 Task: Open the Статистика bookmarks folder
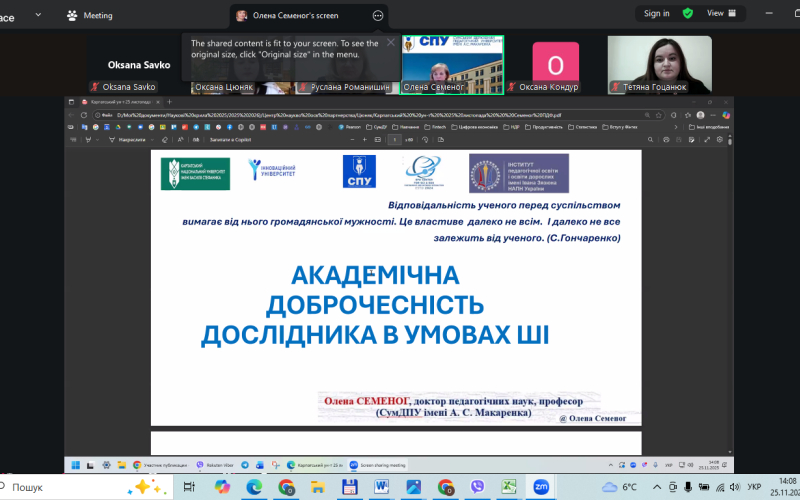[582, 127]
